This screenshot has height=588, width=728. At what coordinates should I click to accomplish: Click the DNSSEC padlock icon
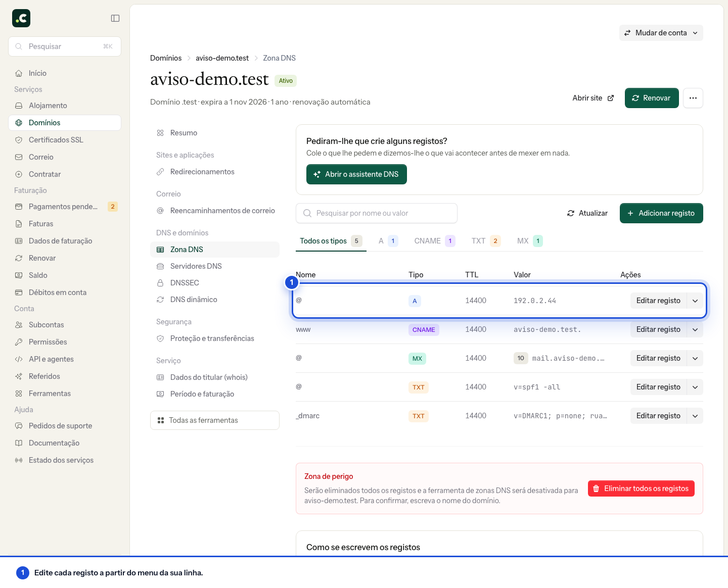point(160,283)
